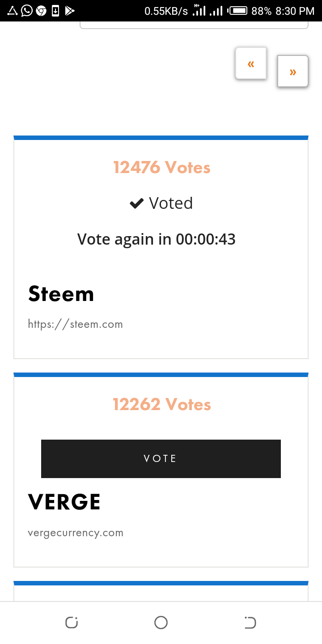322x644 pixels.
Task: Tap the Chrome icon in status bar
Action: click(41, 10)
